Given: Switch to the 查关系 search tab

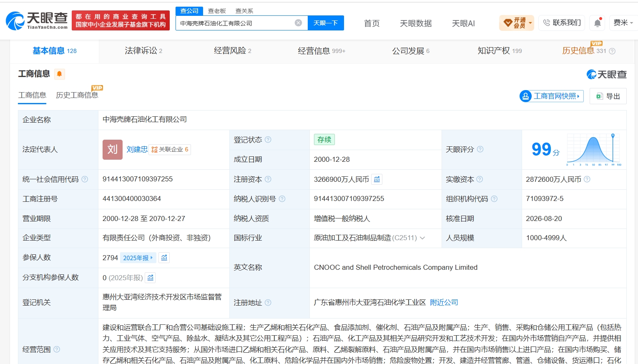Looking at the screenshot, I should coord(244,11).
